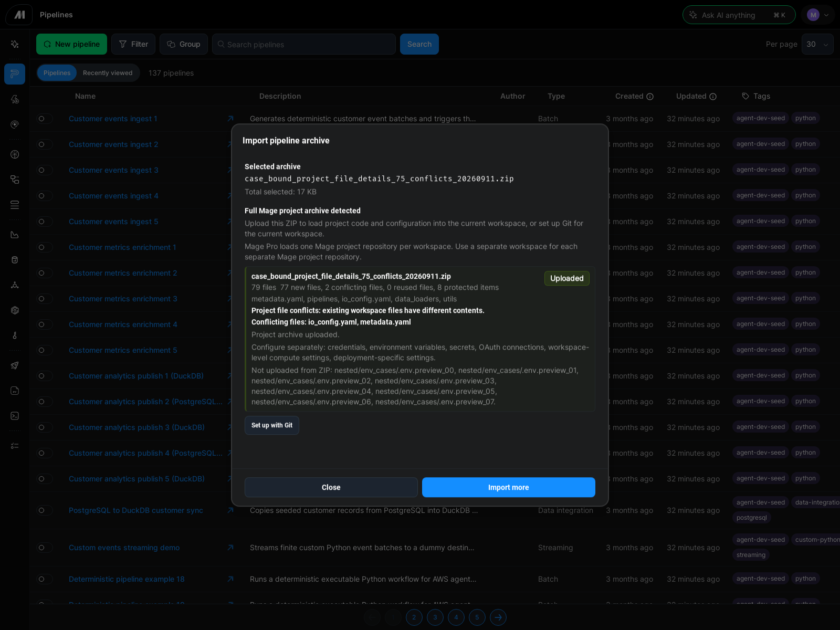Focus the Search pipelines input field
The image size is (840, 630).
coord(304,44)
